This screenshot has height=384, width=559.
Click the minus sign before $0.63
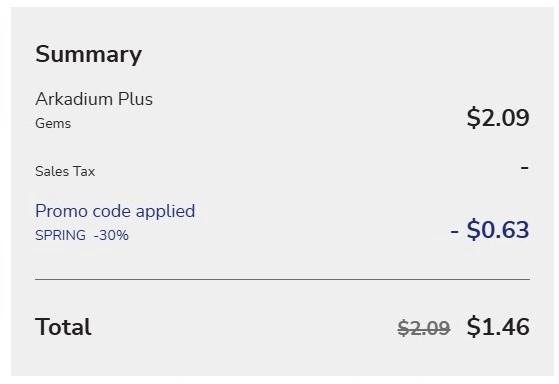[454, 231]
